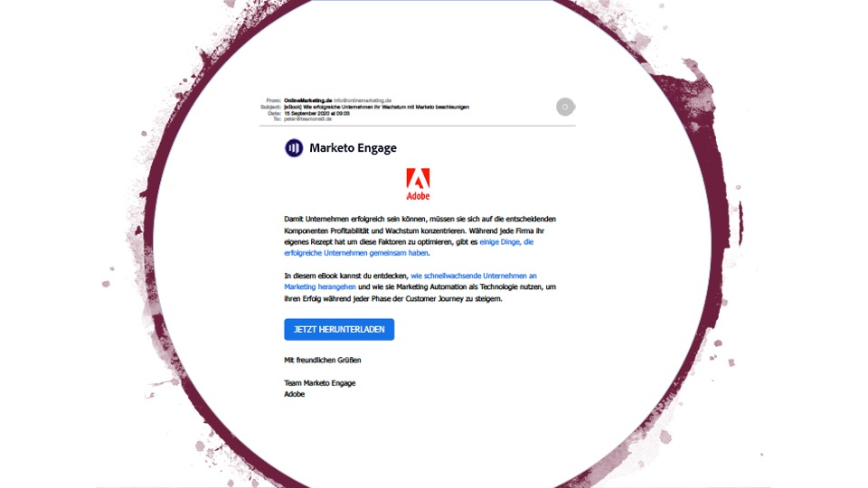Click the date 15 September 2020
The image size is (868, 488).
click(x=316, y=113)
